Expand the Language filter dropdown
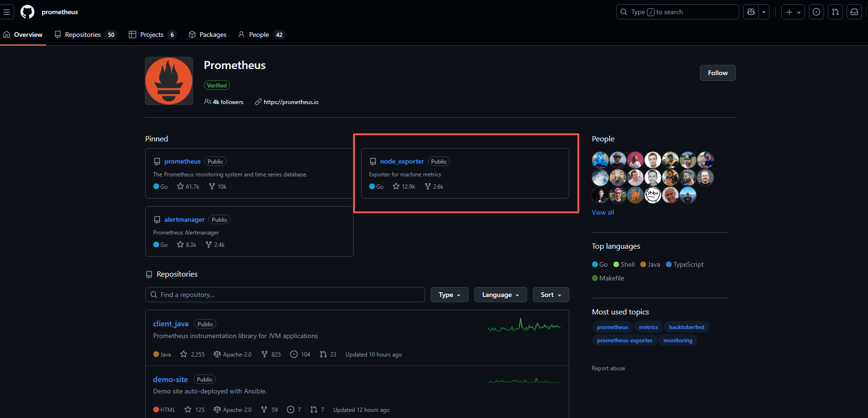Image resolution: width=868 pixels, height=418 pixels. click(x=500, y=295)
